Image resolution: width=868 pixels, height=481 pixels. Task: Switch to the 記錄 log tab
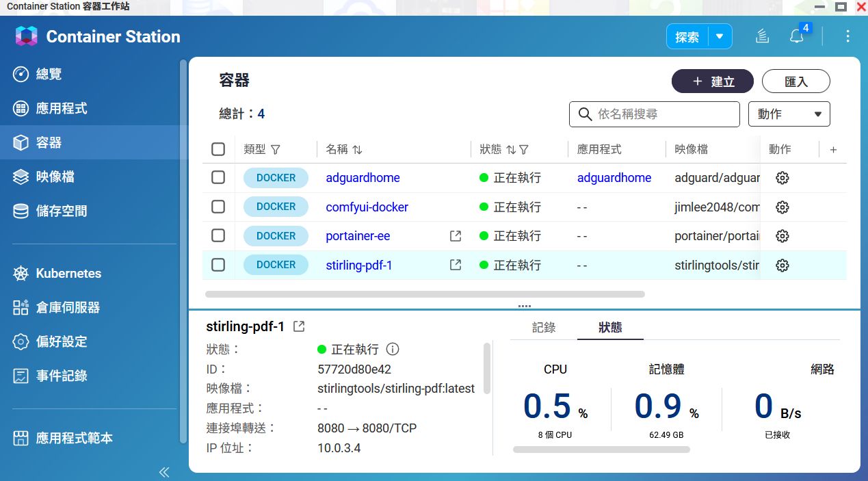544,328
